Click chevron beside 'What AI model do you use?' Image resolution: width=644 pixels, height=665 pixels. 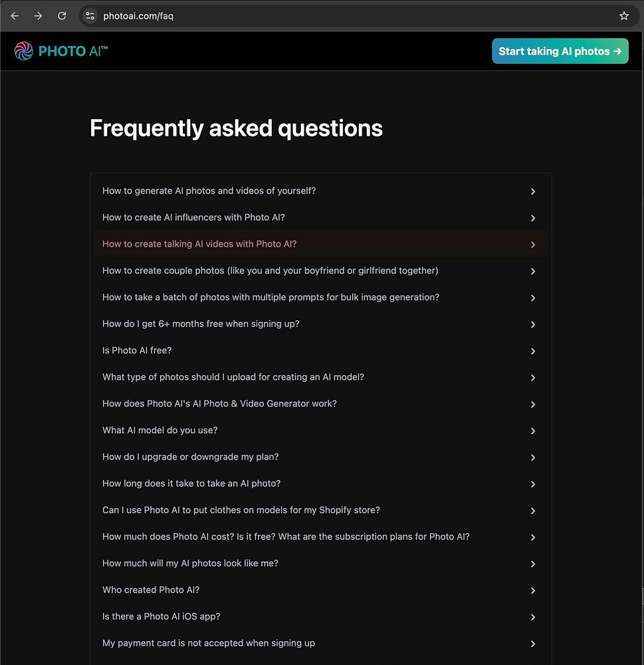[x=532, y=431]
